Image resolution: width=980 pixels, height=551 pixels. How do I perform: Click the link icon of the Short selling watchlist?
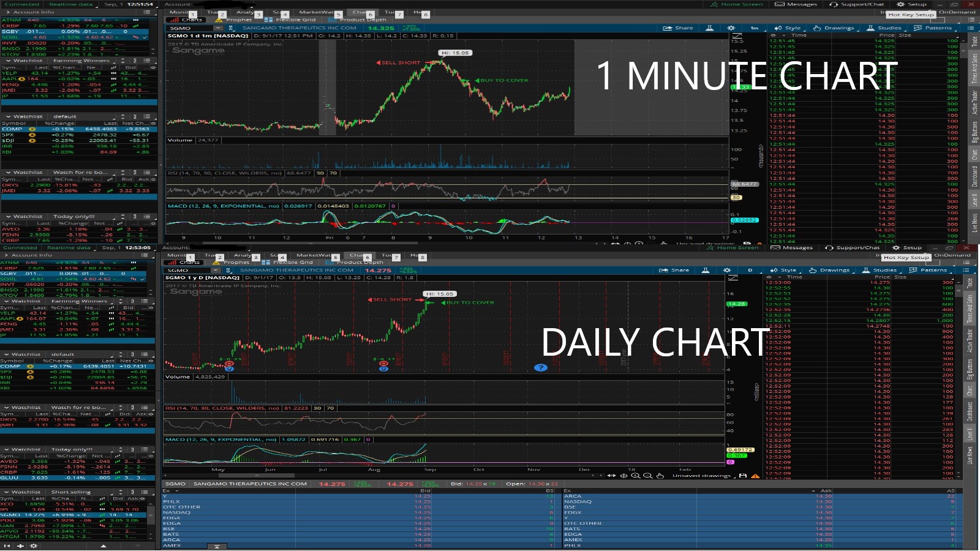[133, 492]
